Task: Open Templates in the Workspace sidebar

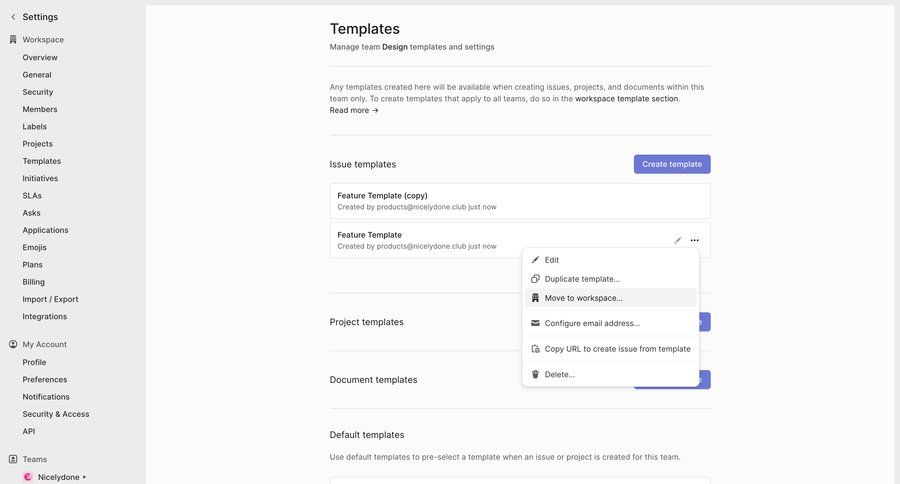Action: pos(41,161)
